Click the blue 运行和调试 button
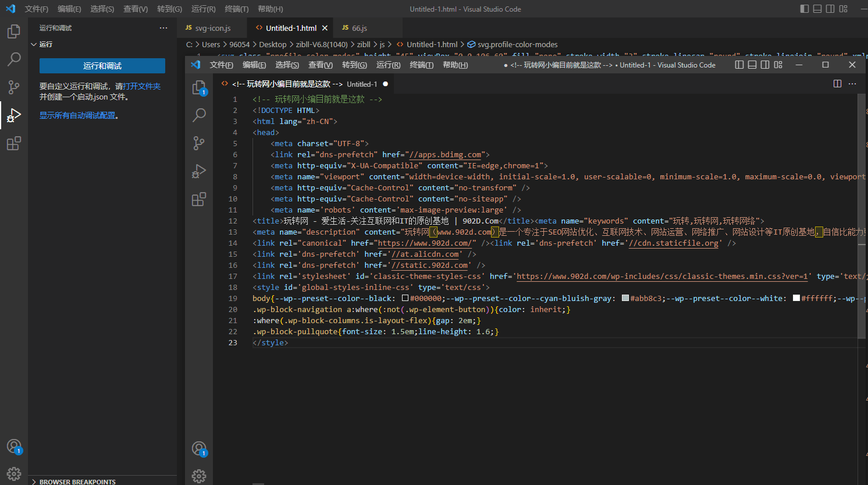This screenshot has width=868, height=485. 102,66
